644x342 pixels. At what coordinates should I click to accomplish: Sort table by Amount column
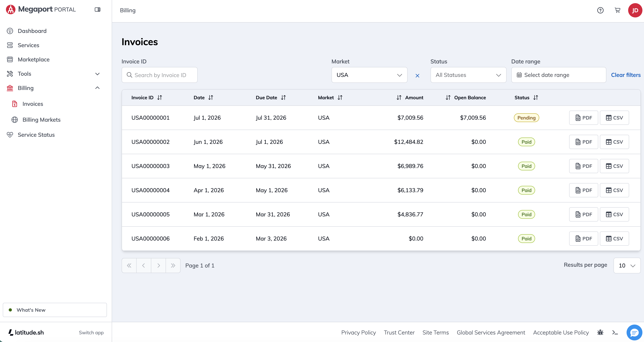point(399,97)
